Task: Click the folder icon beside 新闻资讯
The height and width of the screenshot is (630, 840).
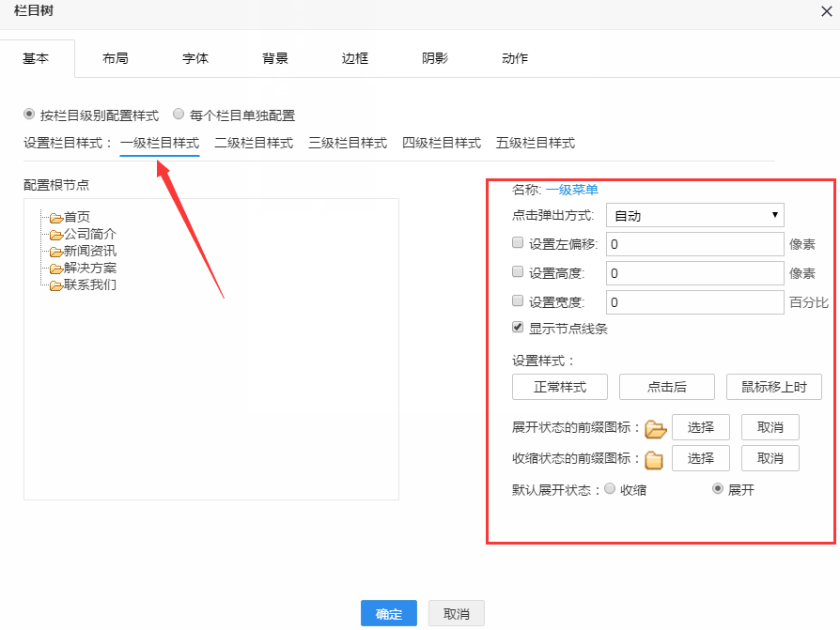Action: click(x=56, y=252)
